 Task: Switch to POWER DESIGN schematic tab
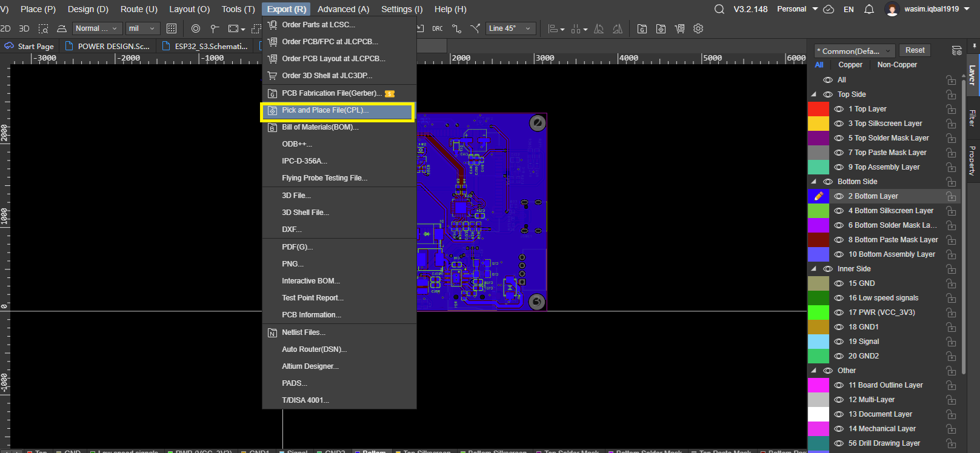point(108,46)
